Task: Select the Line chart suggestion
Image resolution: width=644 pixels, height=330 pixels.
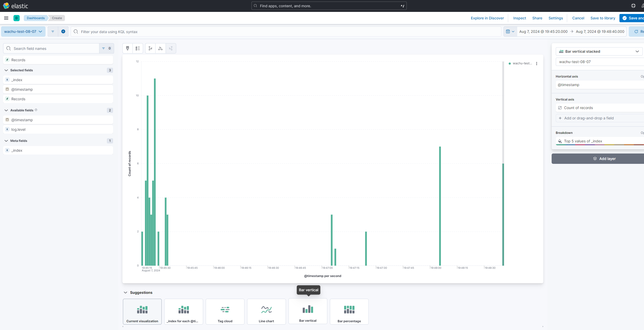Action: 266,312
